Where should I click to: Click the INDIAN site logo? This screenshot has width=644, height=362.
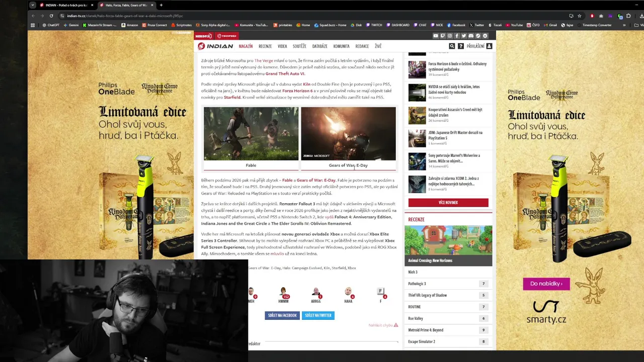[215, 46]
